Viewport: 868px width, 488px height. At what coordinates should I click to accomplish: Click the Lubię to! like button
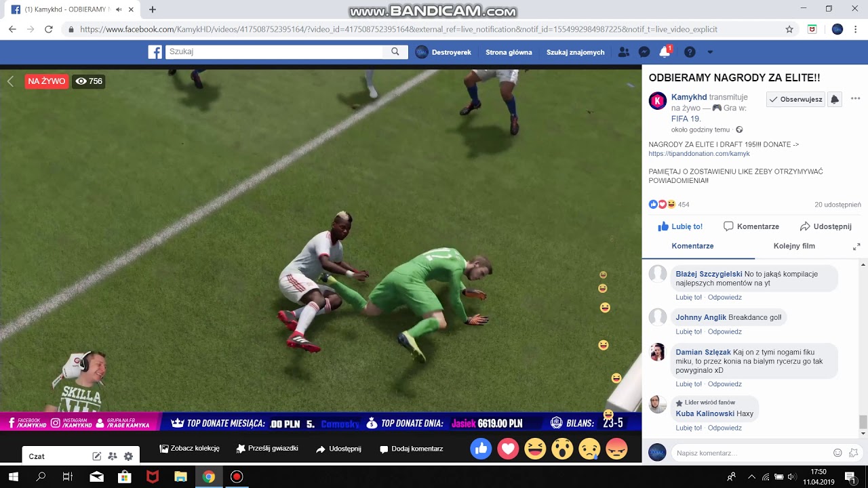pos(680,226)
